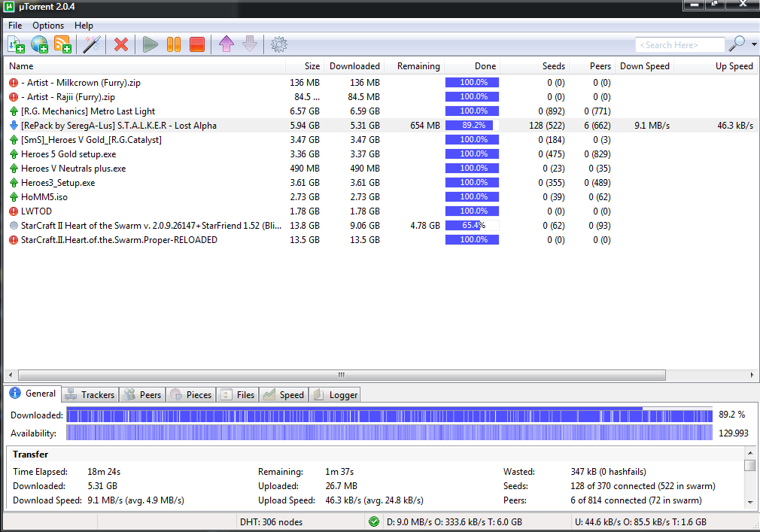Sort by Size column header
This screenshot has height=532, width=760.
pos(305,66)
